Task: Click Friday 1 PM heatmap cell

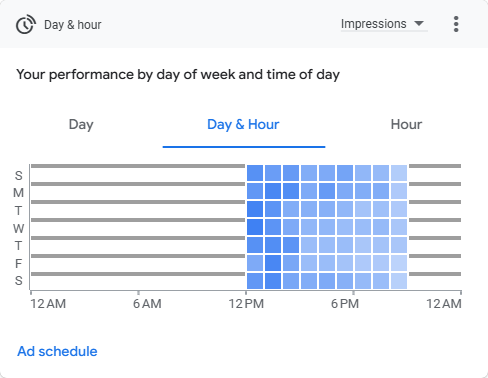Action: point(273,263)
